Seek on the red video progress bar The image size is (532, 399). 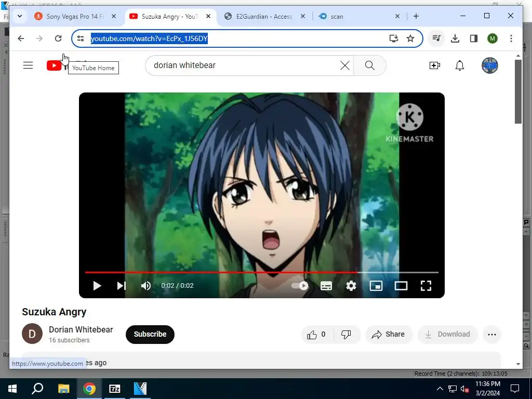pos(262,272)
